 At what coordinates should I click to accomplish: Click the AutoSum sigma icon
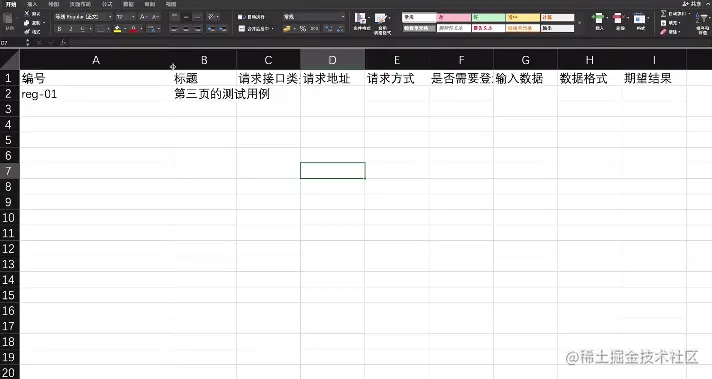[663, 14]
